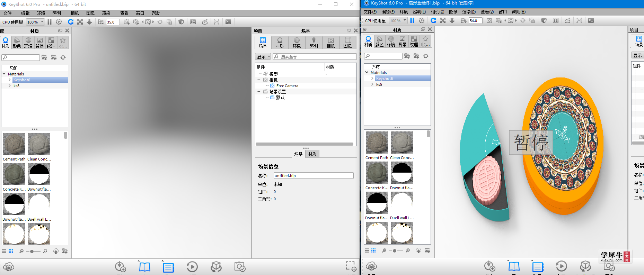
Task: Click the Import icon in right bottom toolbar
Action: coord(489,266)
